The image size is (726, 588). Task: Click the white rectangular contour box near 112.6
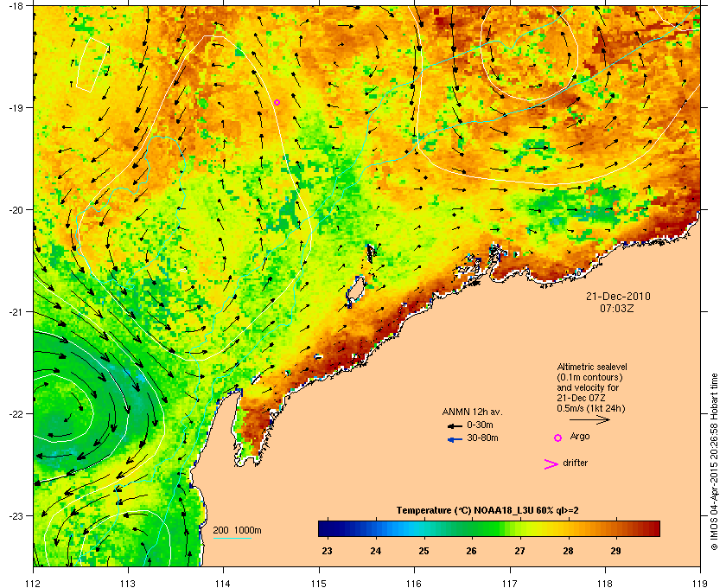[92, 65]
